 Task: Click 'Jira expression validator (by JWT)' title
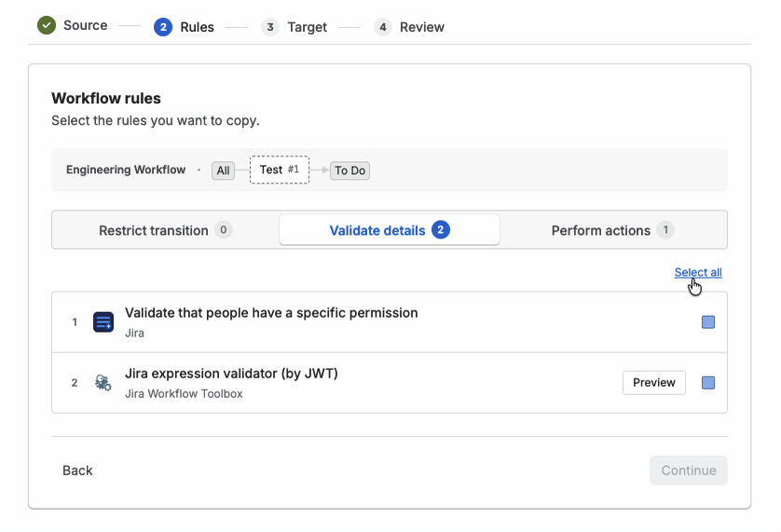232,374
